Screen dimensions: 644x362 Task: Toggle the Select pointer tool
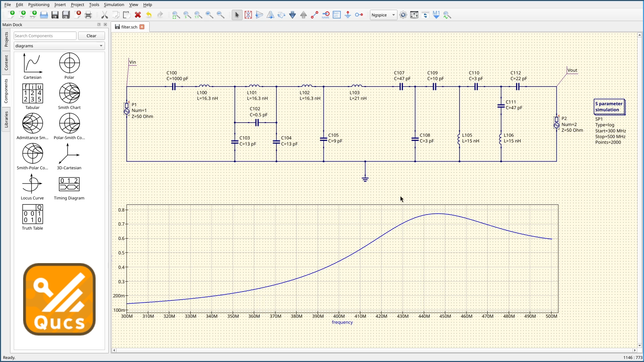(237, 15)
